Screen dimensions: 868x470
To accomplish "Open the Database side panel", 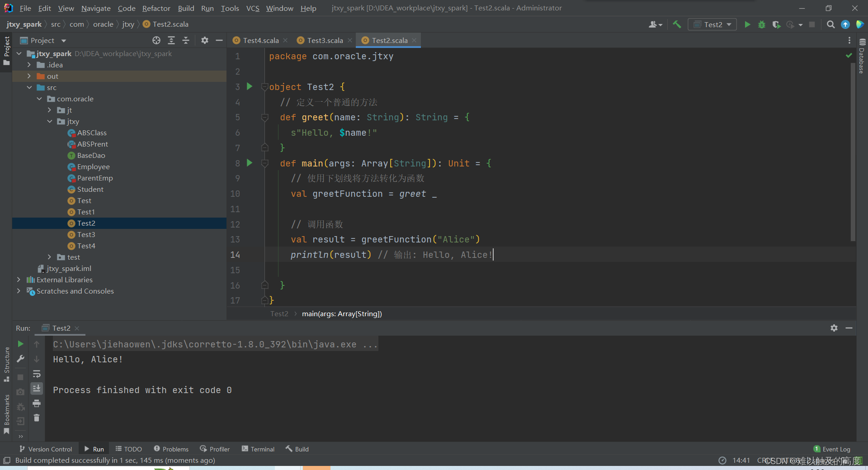I will coord(862,55).
